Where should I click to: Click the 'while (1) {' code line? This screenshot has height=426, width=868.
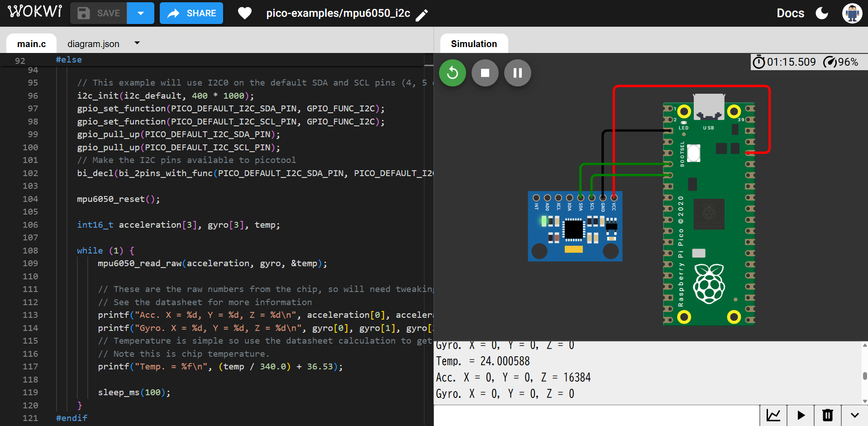click(105, 251)
